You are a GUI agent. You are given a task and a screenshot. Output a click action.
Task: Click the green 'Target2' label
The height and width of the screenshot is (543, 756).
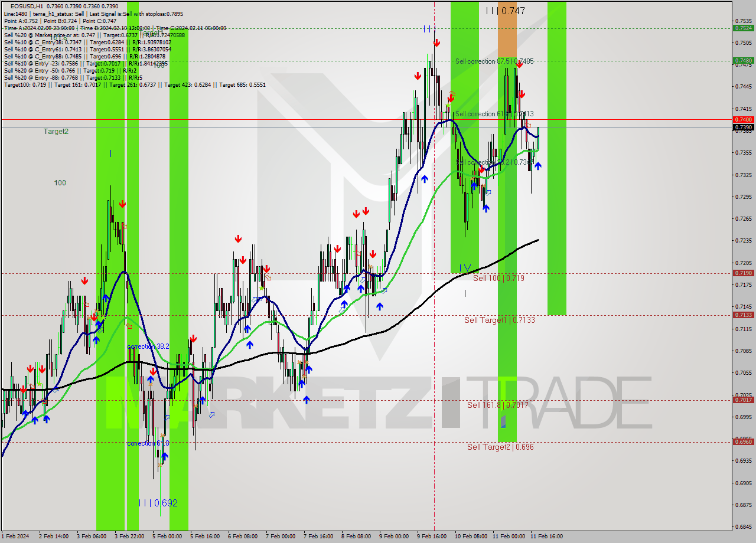tap(56, 132)
